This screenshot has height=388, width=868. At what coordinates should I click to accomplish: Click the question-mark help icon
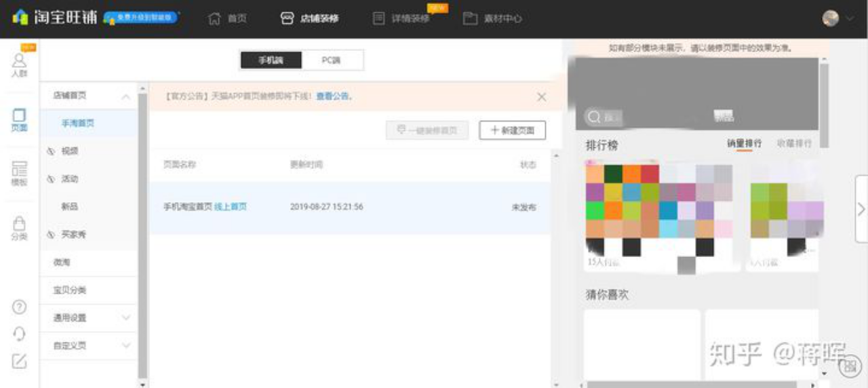[20, 307]
